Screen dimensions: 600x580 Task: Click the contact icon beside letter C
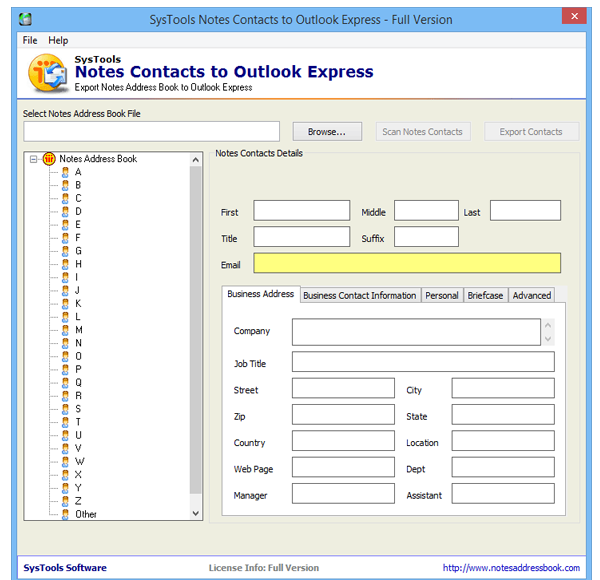(65, 199)
